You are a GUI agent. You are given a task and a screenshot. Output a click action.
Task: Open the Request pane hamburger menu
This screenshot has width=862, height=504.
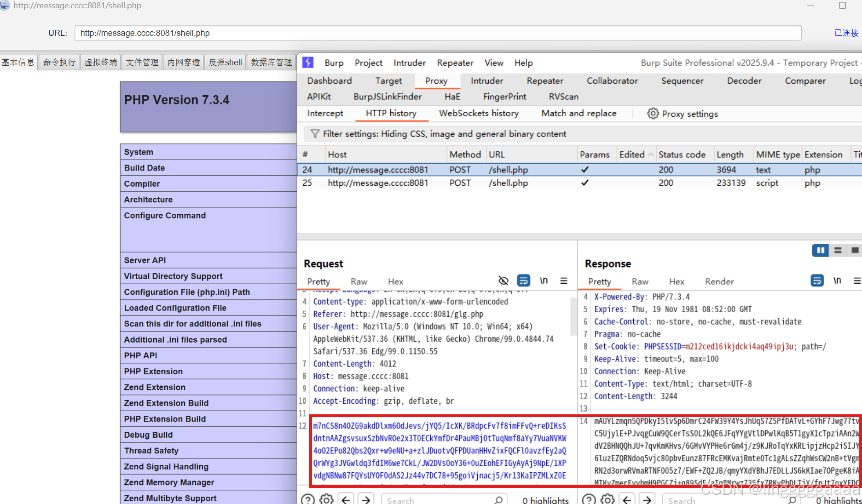pos(564,281)
